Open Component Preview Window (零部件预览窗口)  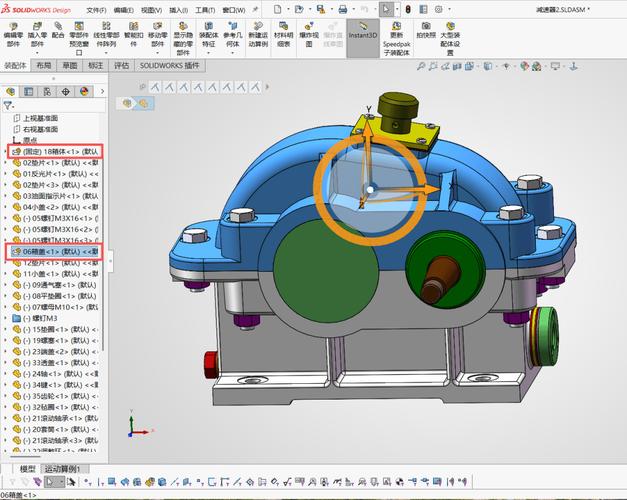pos(79,38)
